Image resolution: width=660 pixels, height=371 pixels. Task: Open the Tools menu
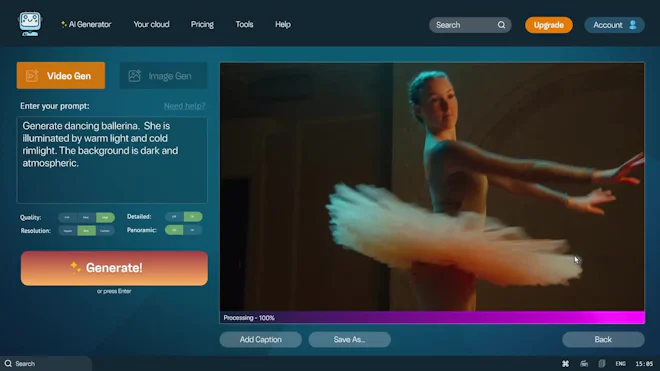point(244,24)
